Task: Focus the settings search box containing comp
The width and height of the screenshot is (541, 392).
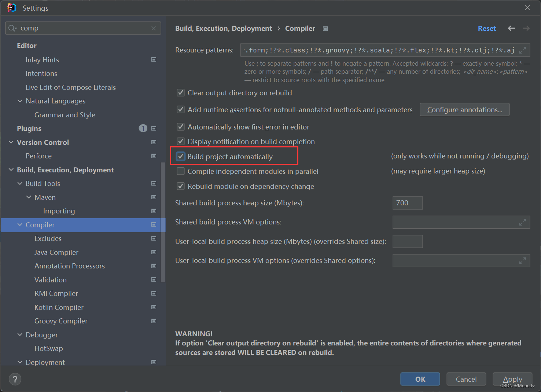Action: (x=84, y=28)
